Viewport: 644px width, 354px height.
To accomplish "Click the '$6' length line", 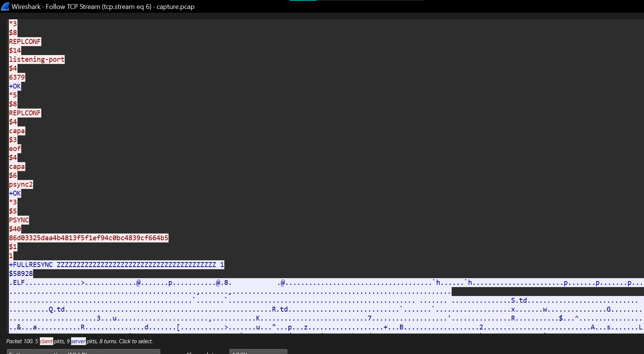I will tap(13, 176).
